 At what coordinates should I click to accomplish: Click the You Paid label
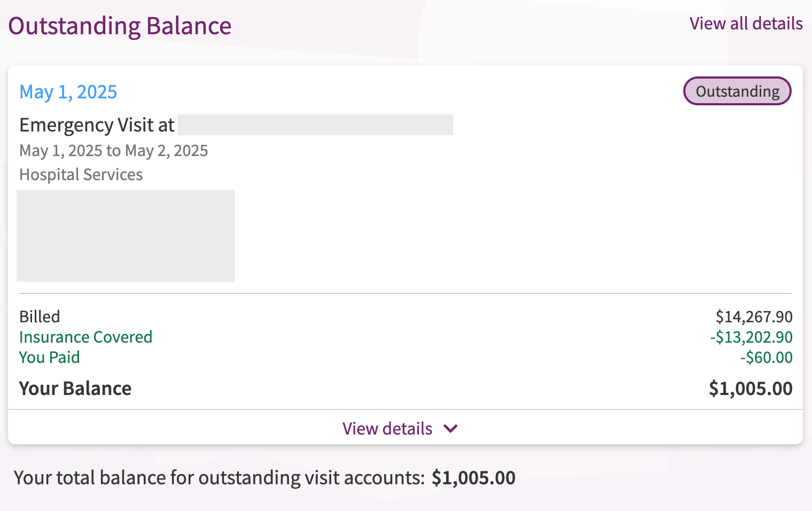[x=49, y=358]
